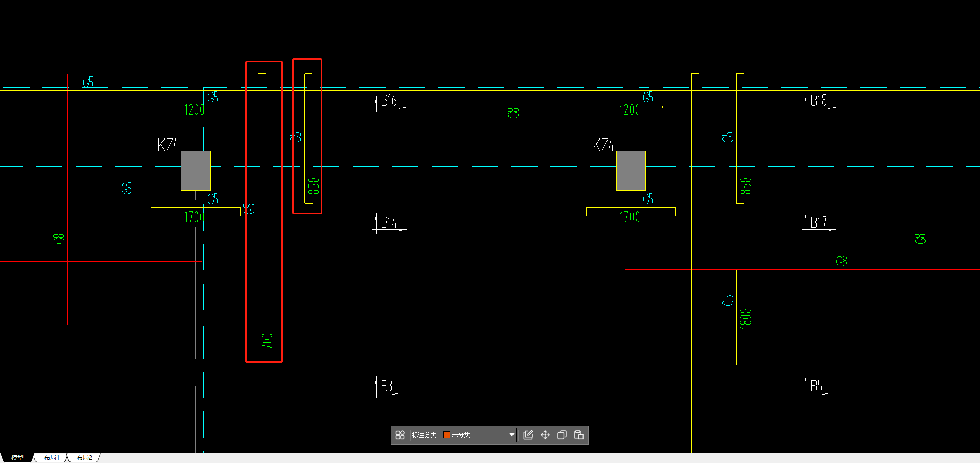
Task: Click the B18 slab label
Action: tap(819, 101)
